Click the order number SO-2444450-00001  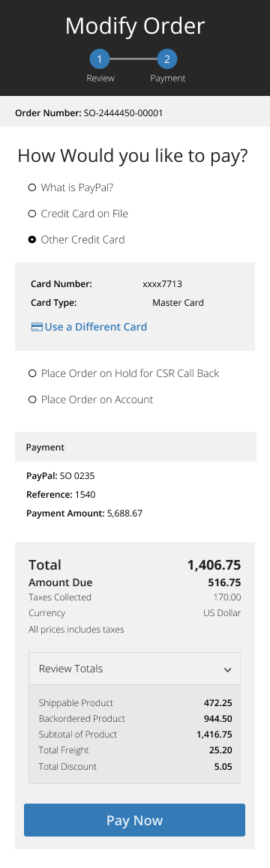coord(123,113)
